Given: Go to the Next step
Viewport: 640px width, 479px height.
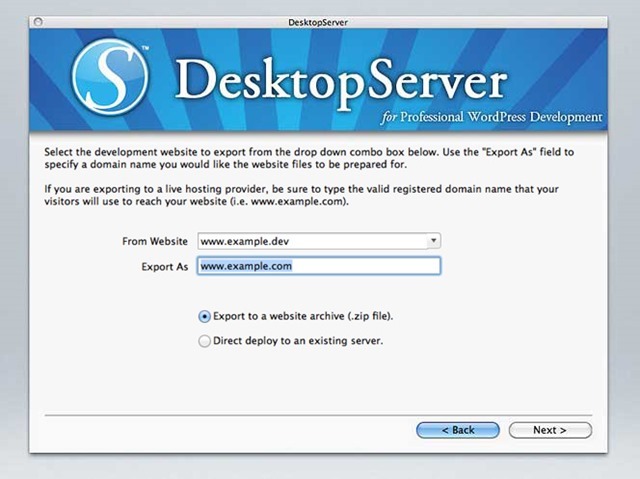Looking at the screenshot, I should coord(550,430).
